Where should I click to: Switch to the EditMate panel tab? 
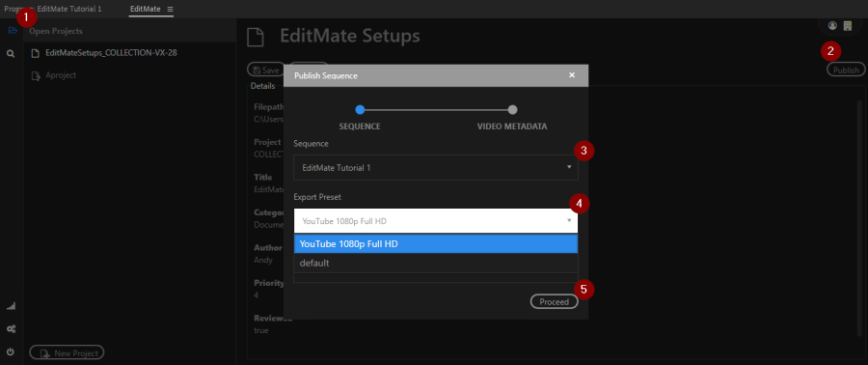click(145, 9)
